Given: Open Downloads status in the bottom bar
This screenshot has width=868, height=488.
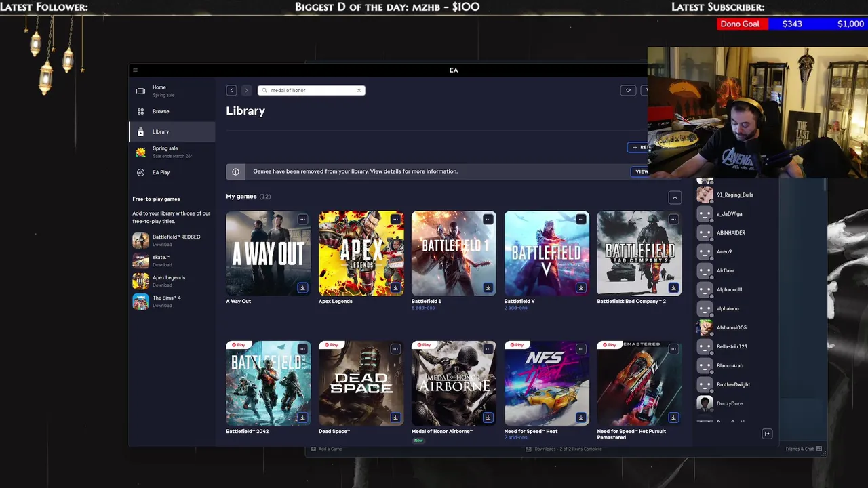Looking at the screenshot, I should [564, 449].
